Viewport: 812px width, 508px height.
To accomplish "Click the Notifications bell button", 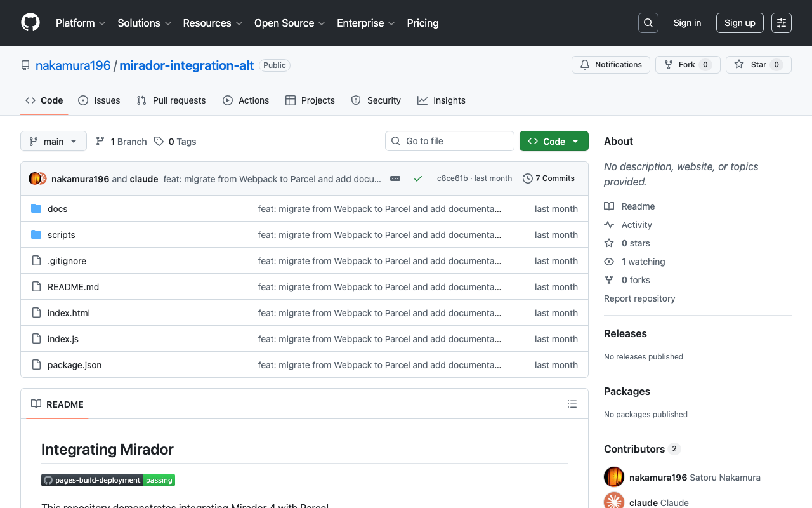I will pos(610,65).
